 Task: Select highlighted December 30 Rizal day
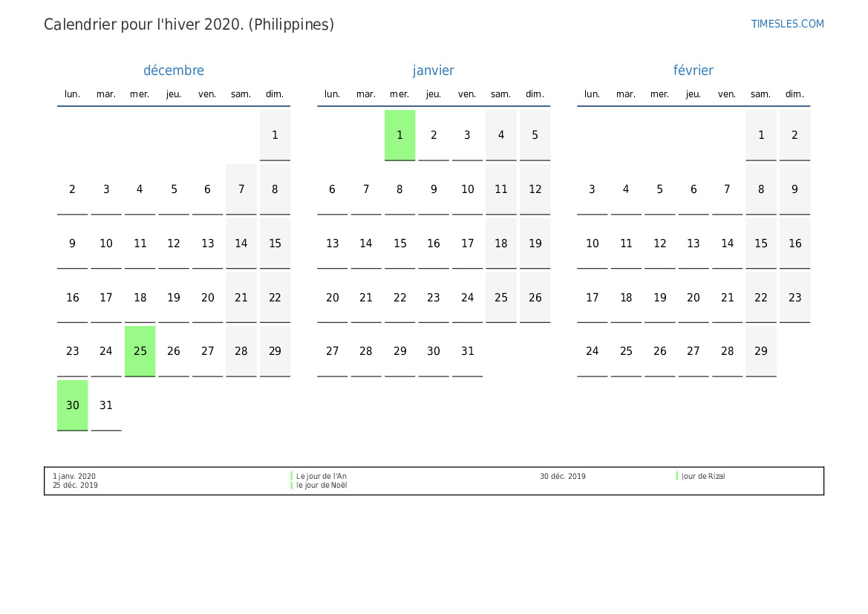pyautogui.click(x=73, y=405)
